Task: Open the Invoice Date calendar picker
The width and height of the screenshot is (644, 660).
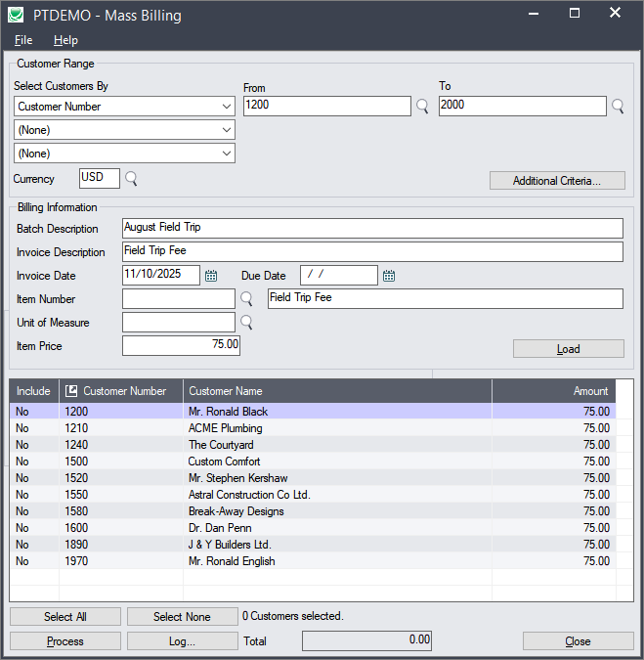Action: [x=211, y=276]
